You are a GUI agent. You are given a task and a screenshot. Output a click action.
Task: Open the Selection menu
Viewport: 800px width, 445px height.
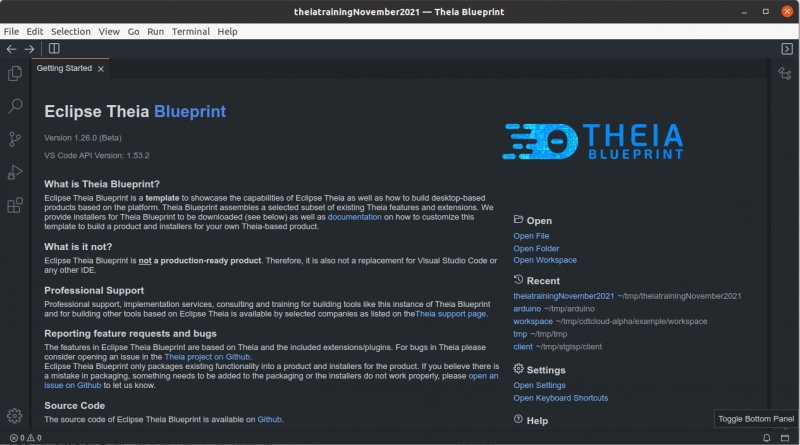tap(70, 32)
